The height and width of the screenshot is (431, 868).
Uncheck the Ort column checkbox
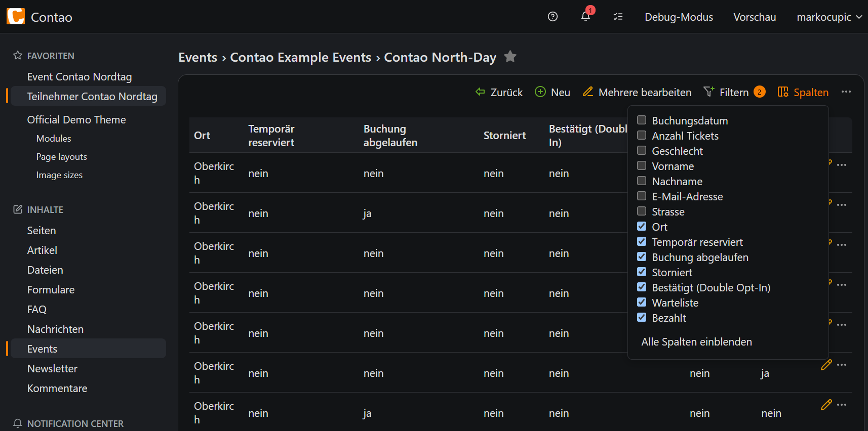(642, 226)
